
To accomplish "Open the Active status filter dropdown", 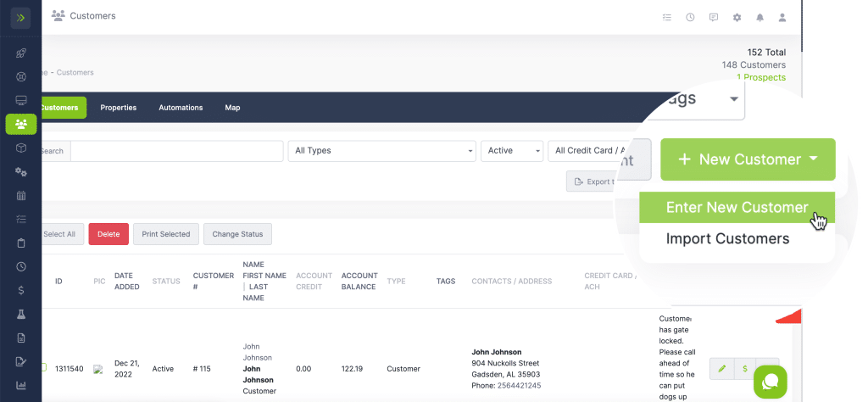I will [512, 151].
